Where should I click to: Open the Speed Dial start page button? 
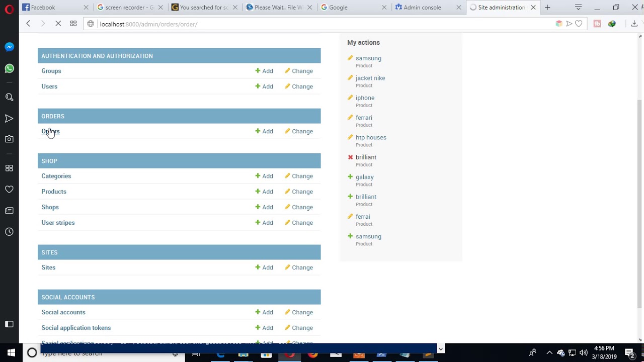click(73, 24)
